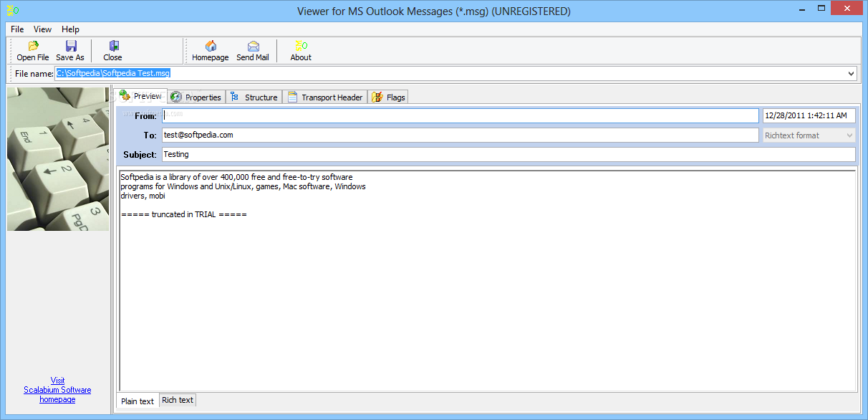Select the Plain text bottom tab
This screenshot has height=420, width=868.
tap(138, 401)
